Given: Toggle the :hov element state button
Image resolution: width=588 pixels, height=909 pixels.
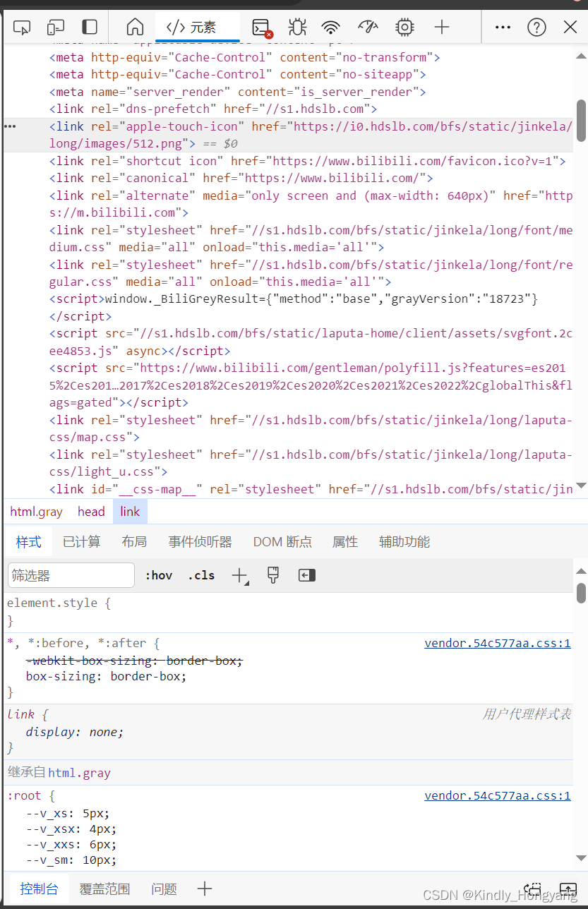Looking at the screenshot, I should [159, 575].
